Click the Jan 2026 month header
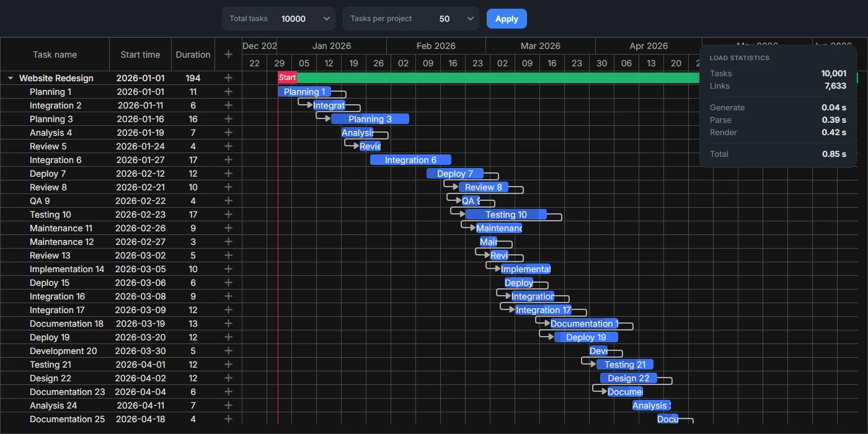The height and width of the screenshot is (434, 868). coord(332,46)
